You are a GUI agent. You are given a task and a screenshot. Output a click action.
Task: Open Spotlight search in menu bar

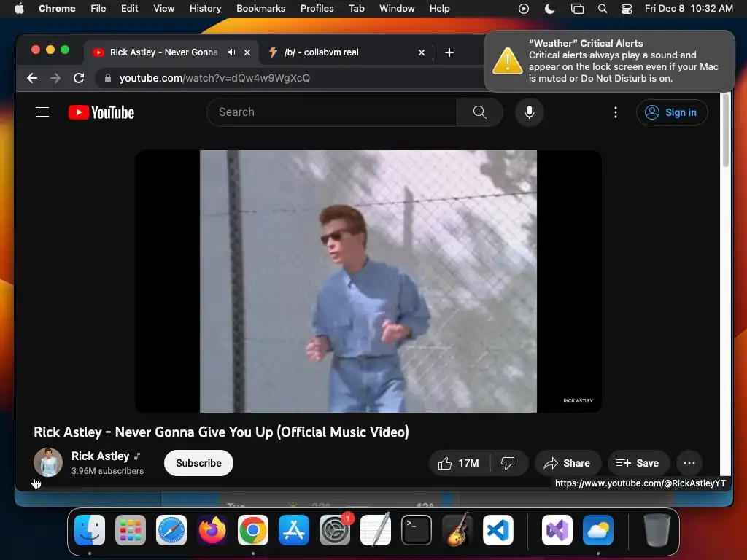pos(603,9)
